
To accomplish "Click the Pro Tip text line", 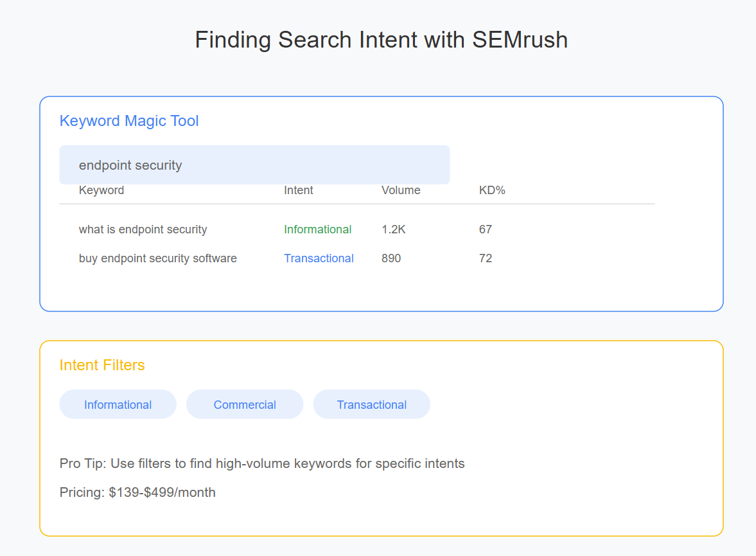I will pyautogui.click(x=262, y=463).
